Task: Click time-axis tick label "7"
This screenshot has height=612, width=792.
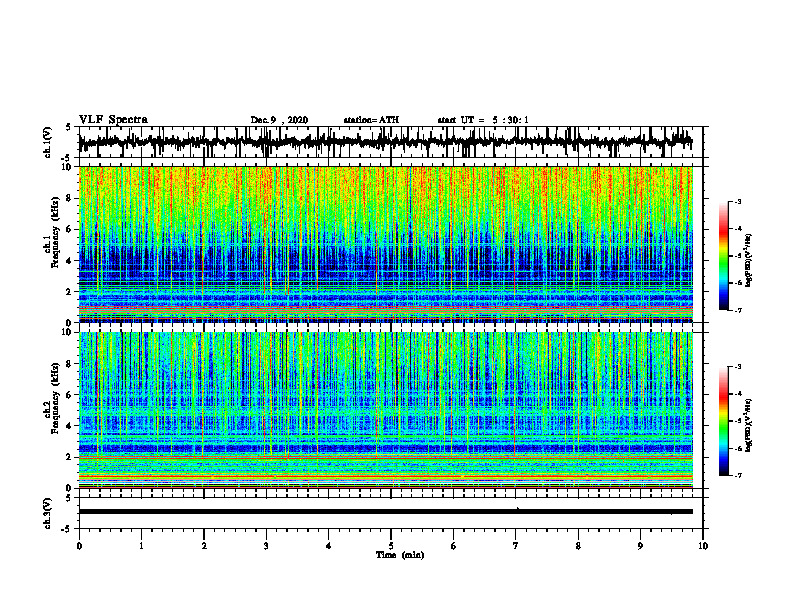Action: click(516, 546)
